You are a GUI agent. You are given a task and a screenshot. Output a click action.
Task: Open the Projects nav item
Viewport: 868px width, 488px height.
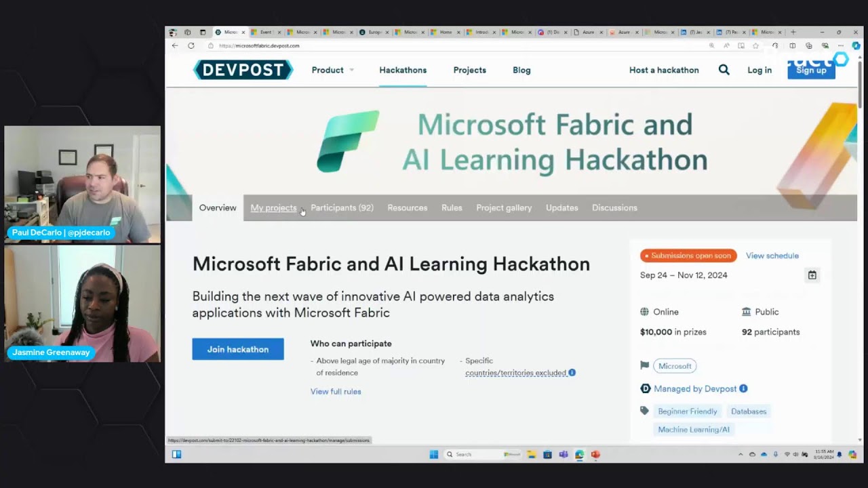(469, 70)
